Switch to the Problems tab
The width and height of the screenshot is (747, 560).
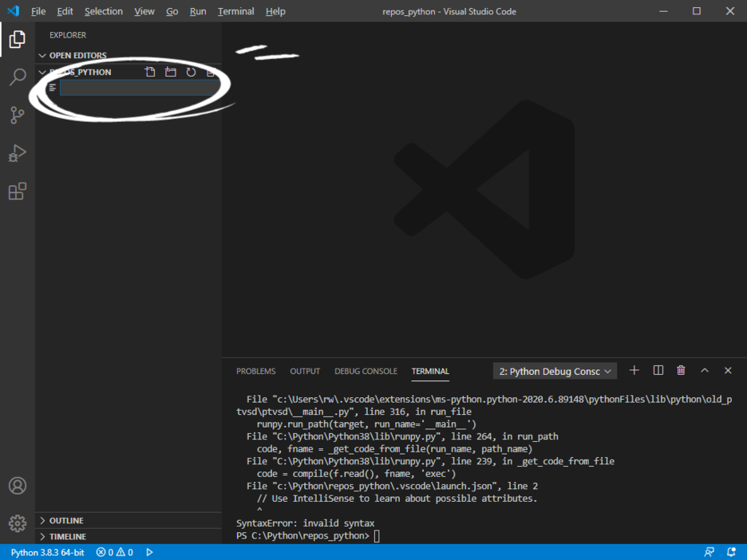256,372
